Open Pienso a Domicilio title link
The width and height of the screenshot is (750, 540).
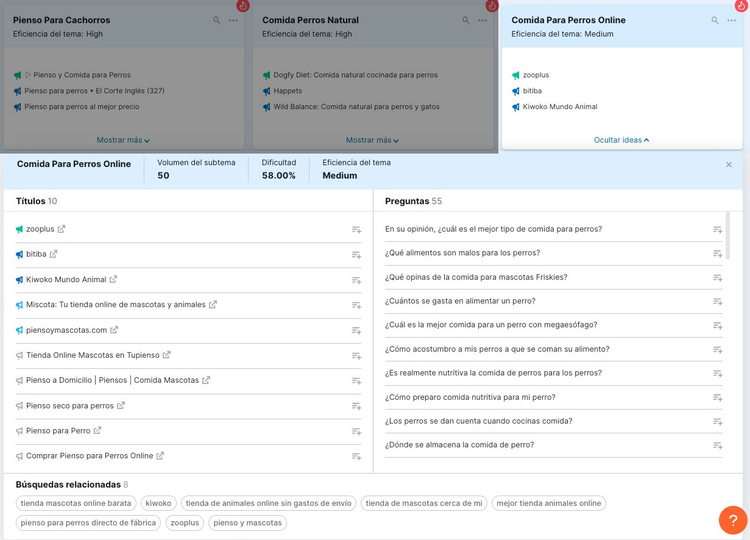[x=112, y=380]
